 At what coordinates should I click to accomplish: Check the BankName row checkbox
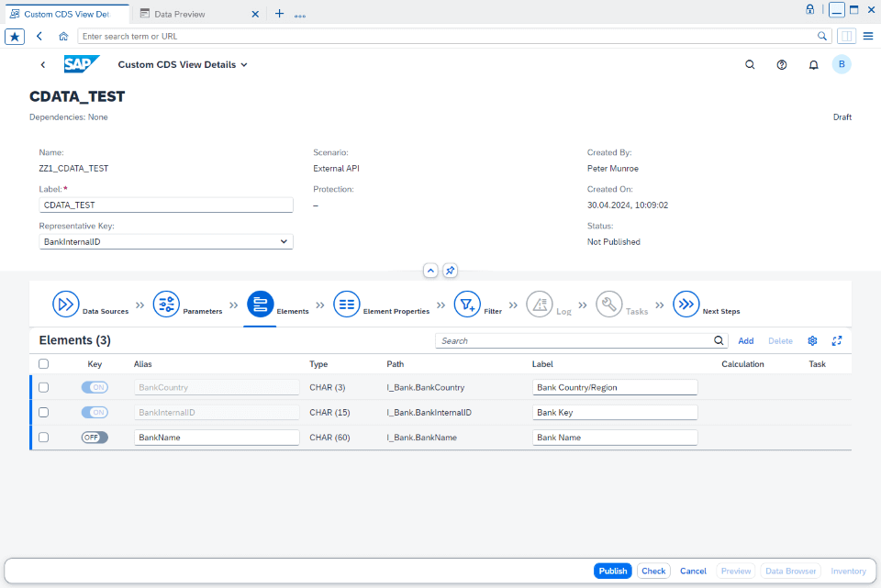pos(41,438)
